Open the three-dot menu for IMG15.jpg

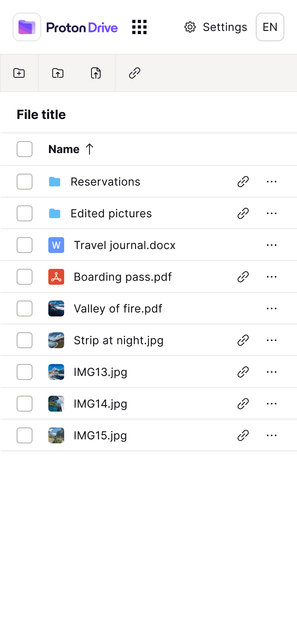pos(272,435)
